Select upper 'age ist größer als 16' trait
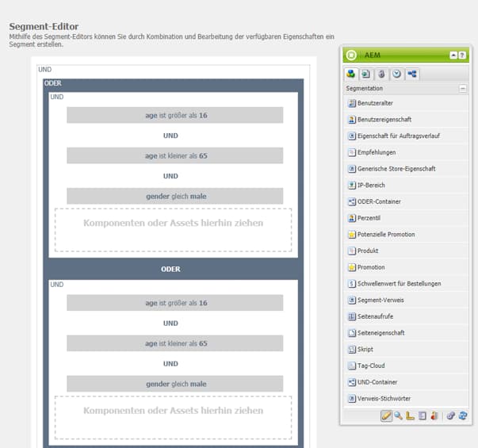Viewport: 478px width, 448px height. 174,115
